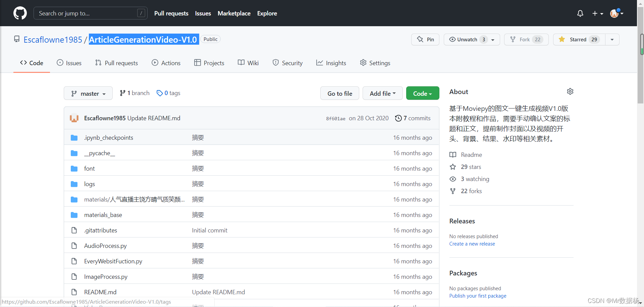Pin this repository

coord(425,39)
